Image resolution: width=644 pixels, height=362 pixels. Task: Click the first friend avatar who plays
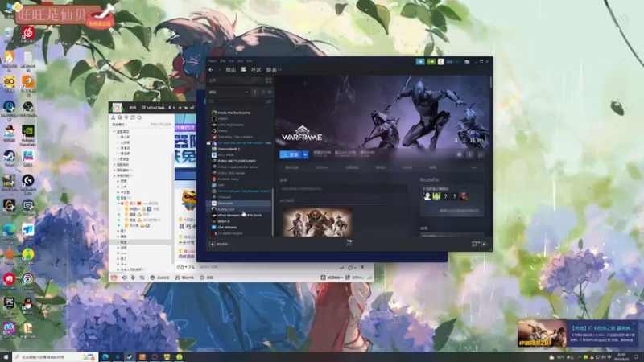coord(427,196)
